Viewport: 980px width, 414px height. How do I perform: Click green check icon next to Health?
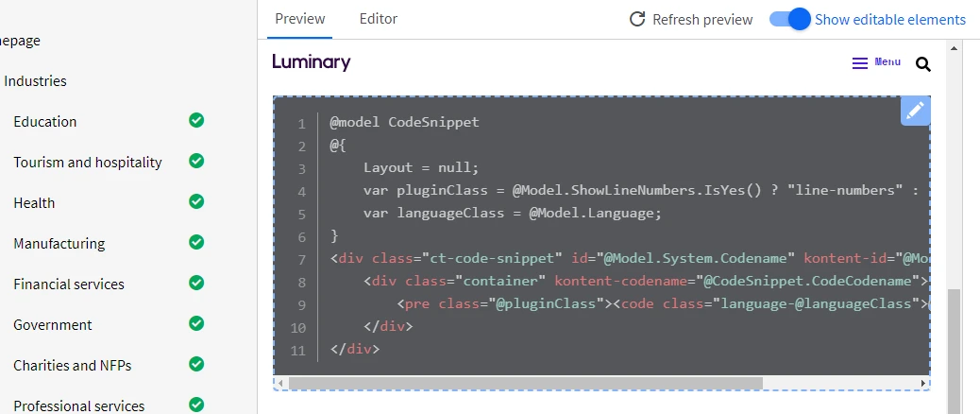click(196, 201)
